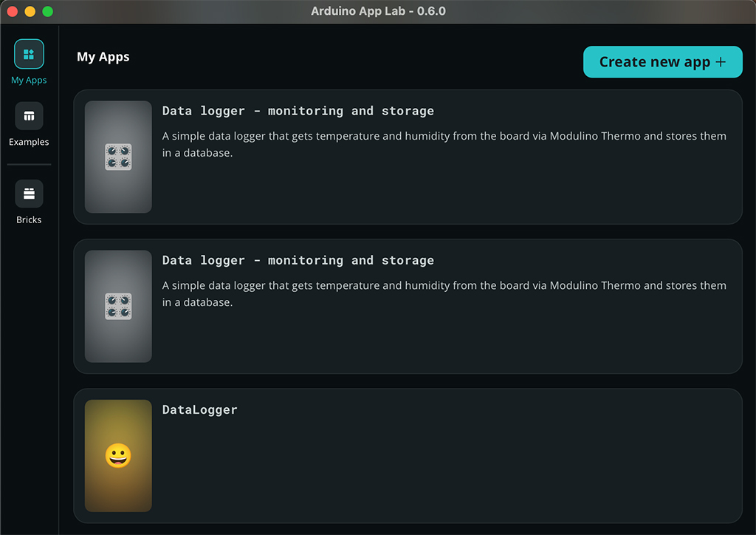Go to the Bricks label in the sidebar
This screenshot has height=535, width=756.
tap(29, 219)
